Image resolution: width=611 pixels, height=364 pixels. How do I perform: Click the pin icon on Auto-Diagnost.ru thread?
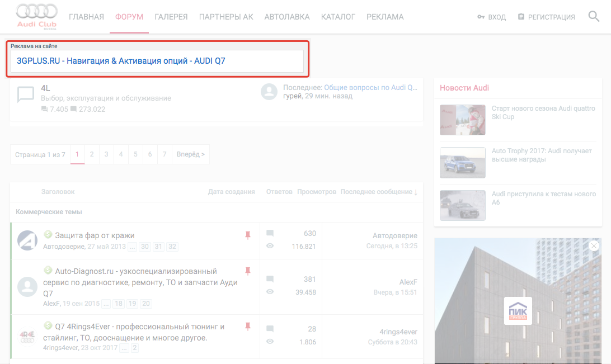coord(248,271)
